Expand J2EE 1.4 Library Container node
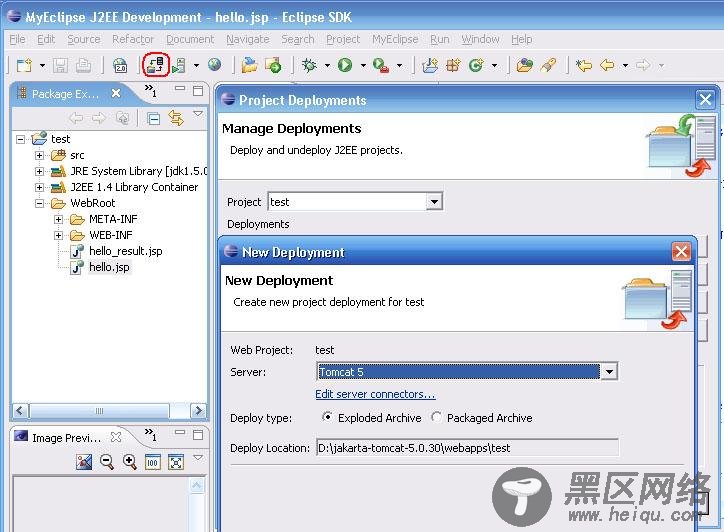 click(39, 187)
